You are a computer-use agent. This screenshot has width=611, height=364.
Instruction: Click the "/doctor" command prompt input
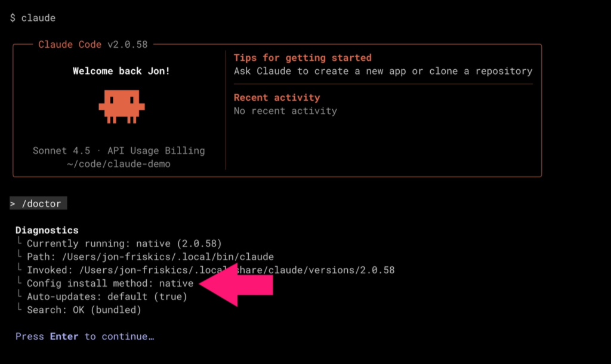click(x=38, y=203)
